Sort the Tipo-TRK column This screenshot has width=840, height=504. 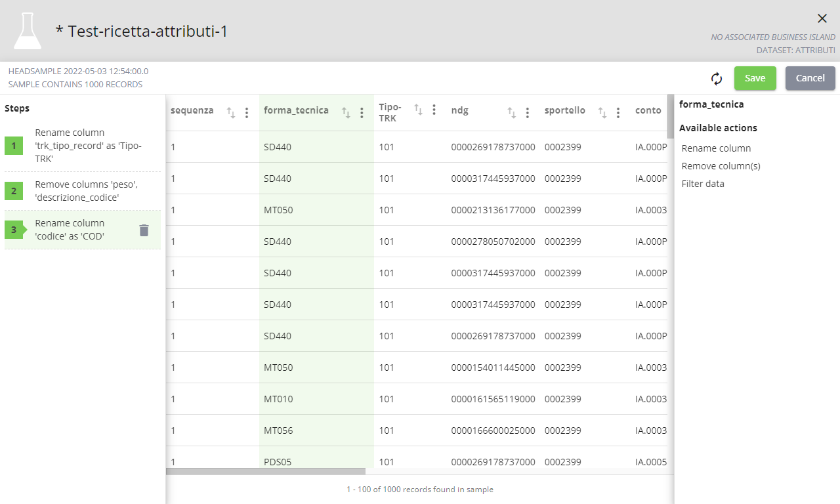click(x=418, y=109)
